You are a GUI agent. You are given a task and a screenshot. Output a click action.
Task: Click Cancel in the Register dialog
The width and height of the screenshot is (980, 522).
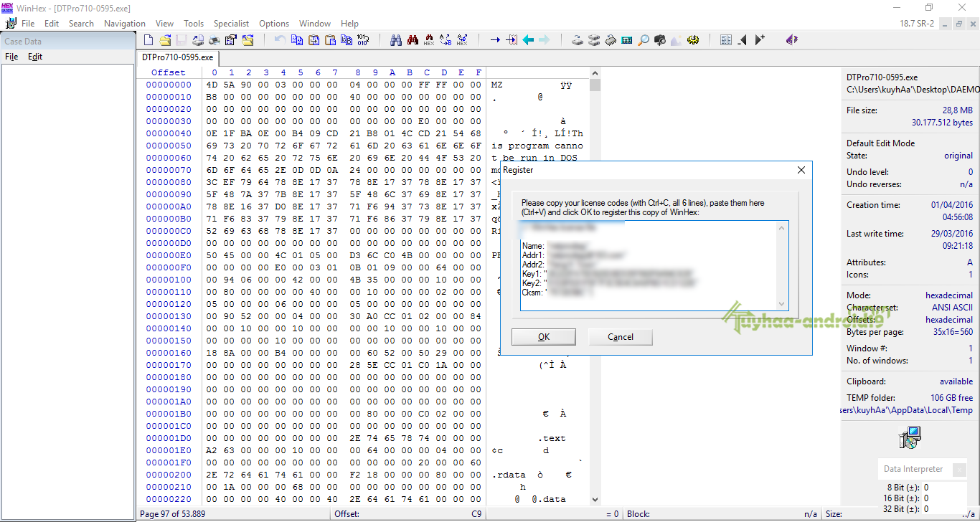coord(621,337)
